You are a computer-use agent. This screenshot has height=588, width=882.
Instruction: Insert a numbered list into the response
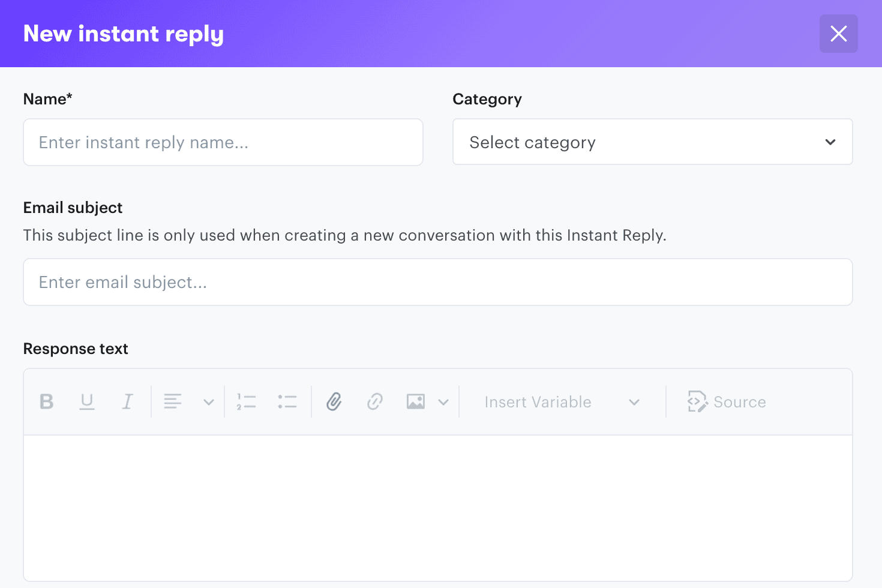click(x=246, y=401)
